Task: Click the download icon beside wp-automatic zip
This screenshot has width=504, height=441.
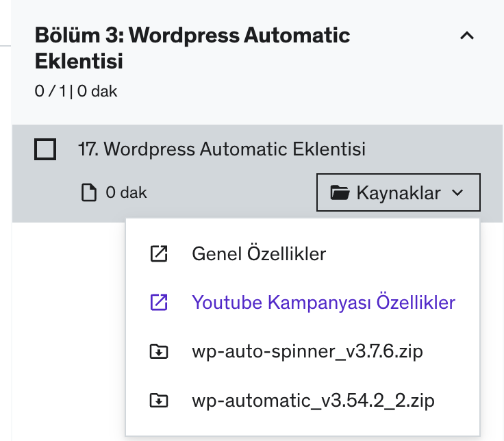Action: [159, 401]
